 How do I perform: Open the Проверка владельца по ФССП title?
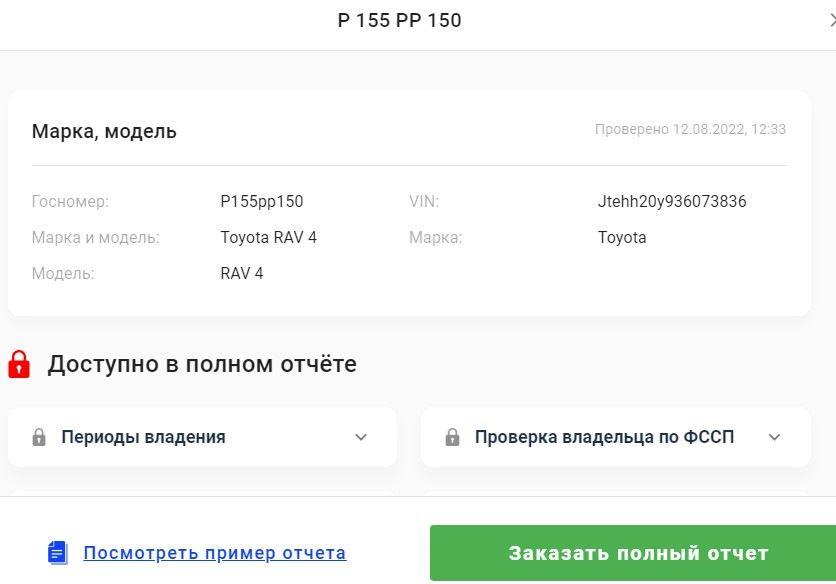(x=604, y=437)
